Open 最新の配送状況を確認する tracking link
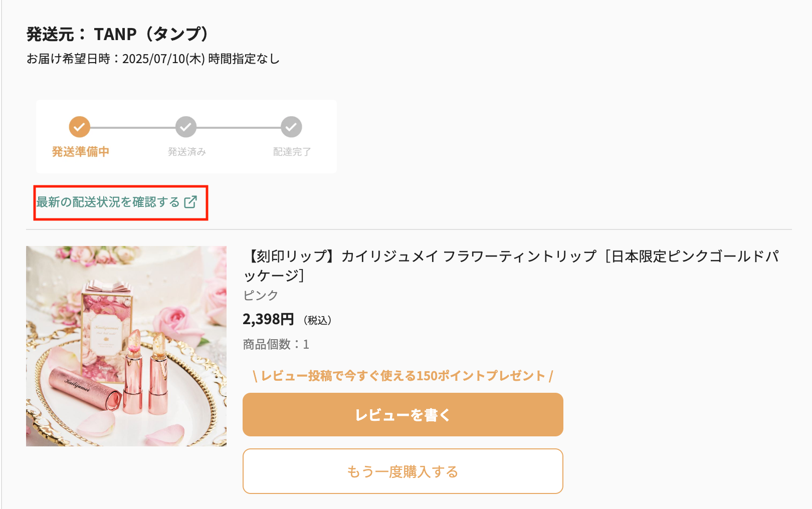812x509 pixels. coord(106,202)
